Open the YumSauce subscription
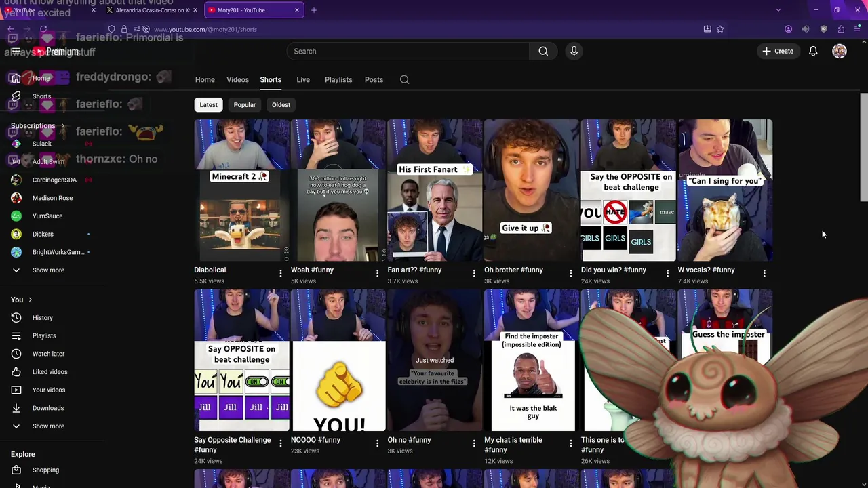 tap(47, 216)
